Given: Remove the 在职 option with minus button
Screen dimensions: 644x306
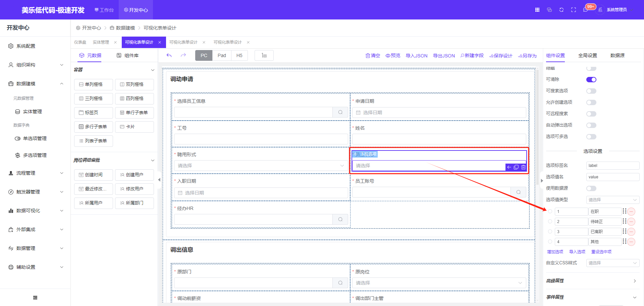Looking at the screenshot, I should (x=631, y=212).
